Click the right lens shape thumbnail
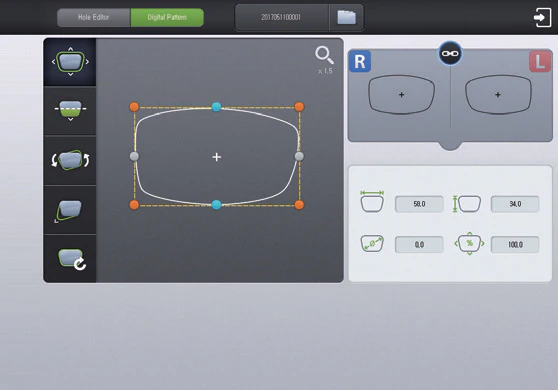This screenshot has width=558, height=390. [401, 95]
